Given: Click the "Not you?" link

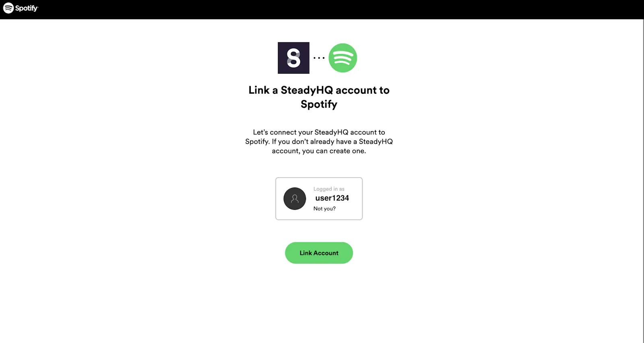Looking at the screenshot, I should tap(324, 209).
